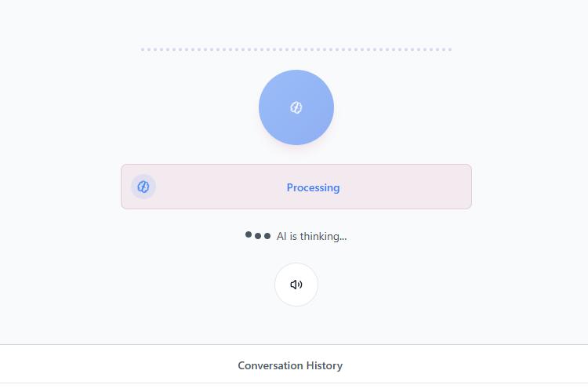
Task: Click the round badge behind small brain icon
Action: point(143,187)
